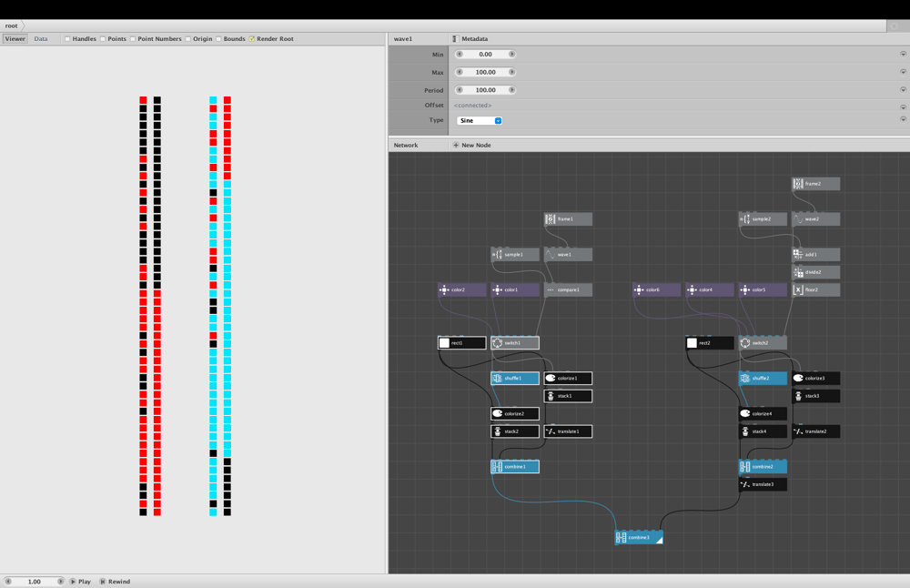The image size is (910, 588).
Task: Open the Min parameter options arrow
Action: [903, 54]
